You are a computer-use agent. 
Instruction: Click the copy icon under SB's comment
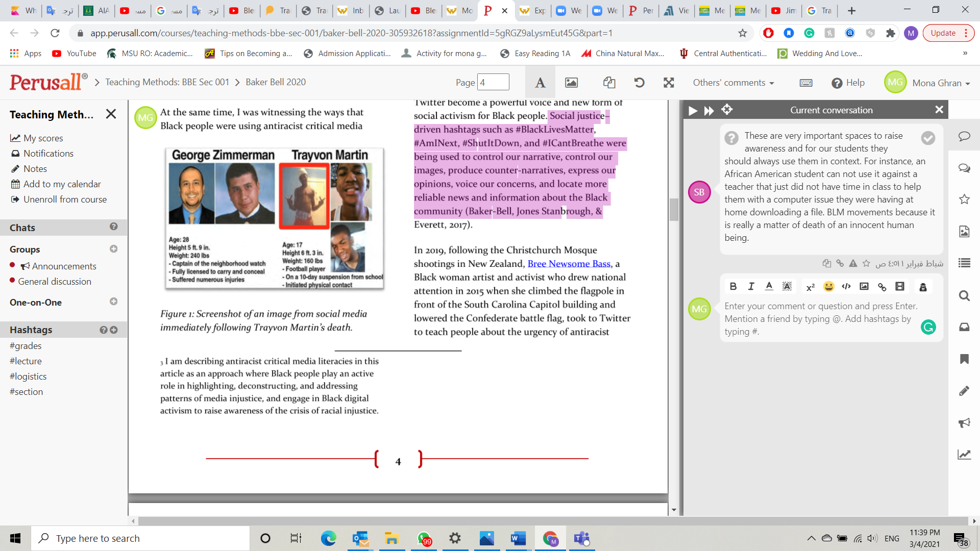click(x=826, y=264)
